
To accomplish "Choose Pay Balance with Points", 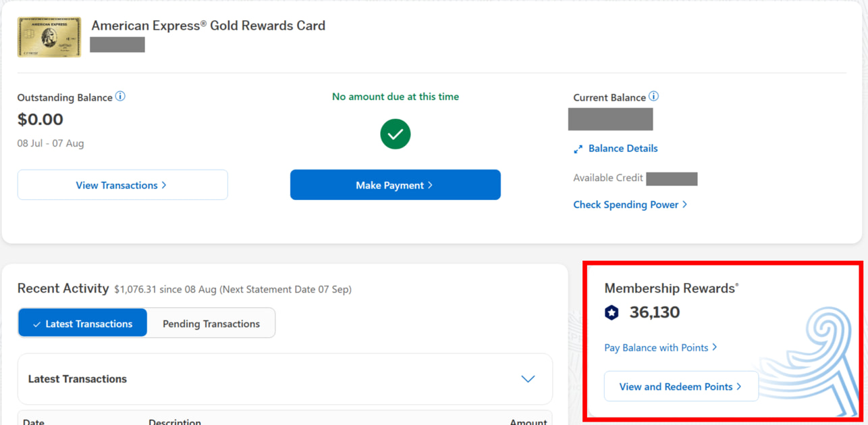I will pos(660,347).
